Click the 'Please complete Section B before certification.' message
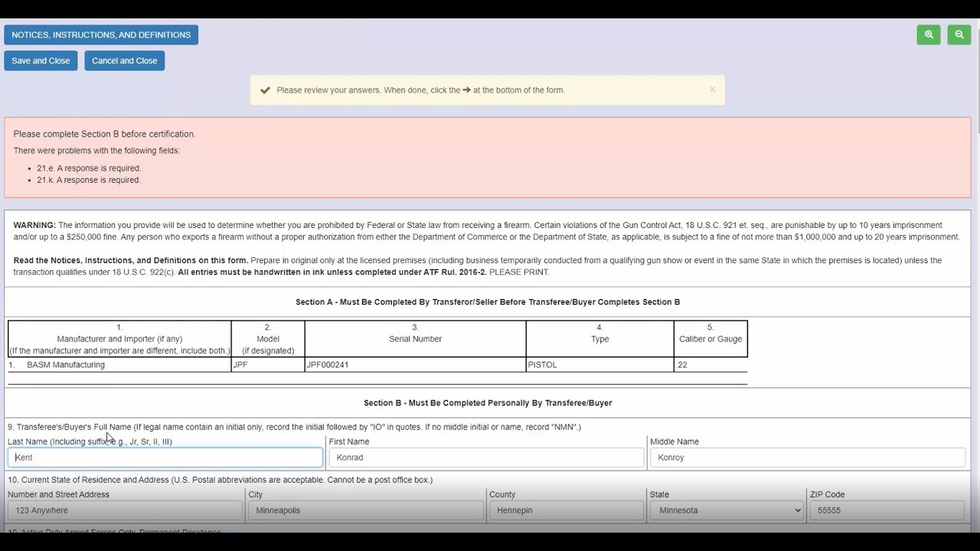The image size is (980, 551). tap(104, 134)
